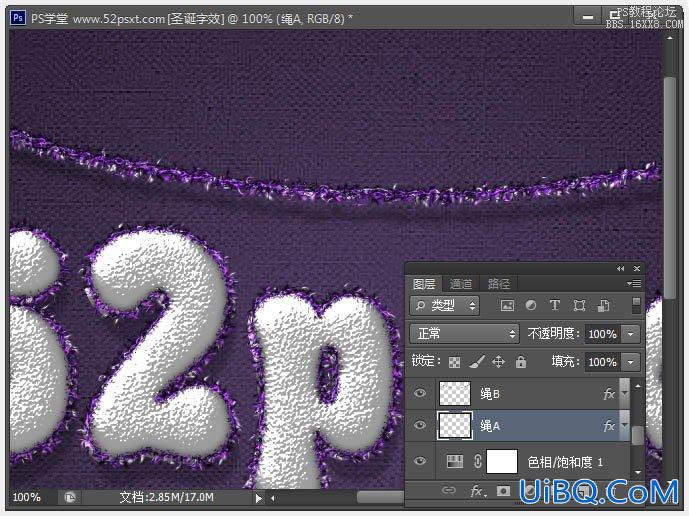The image size is (689, 516).
Task: Click the opacity 100% value field
Action: [603, 334]
